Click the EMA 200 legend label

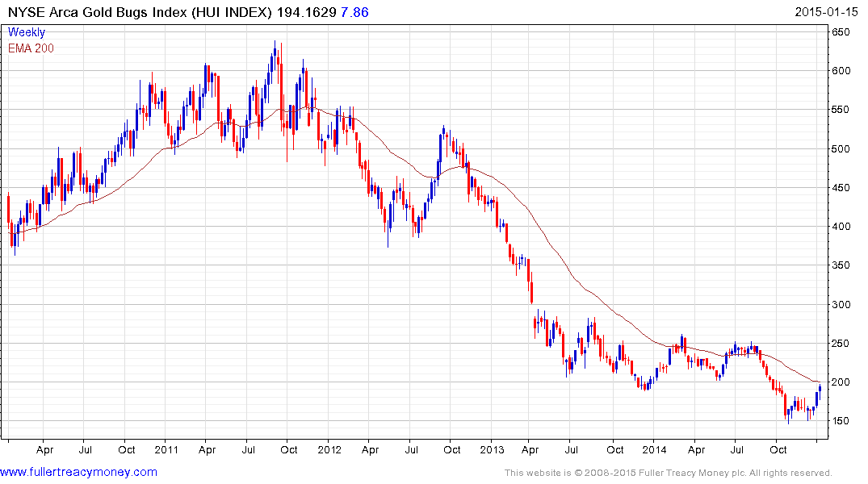(31, 48)
